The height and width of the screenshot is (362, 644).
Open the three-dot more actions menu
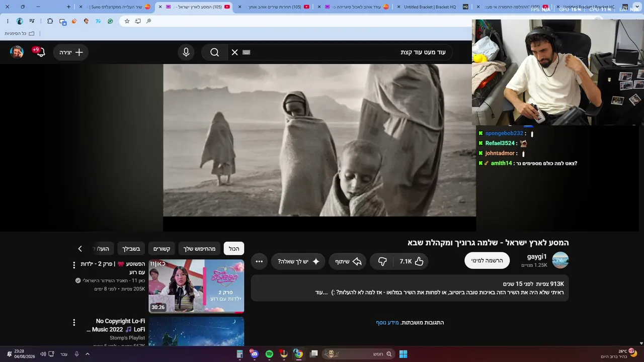pos(259,261)
